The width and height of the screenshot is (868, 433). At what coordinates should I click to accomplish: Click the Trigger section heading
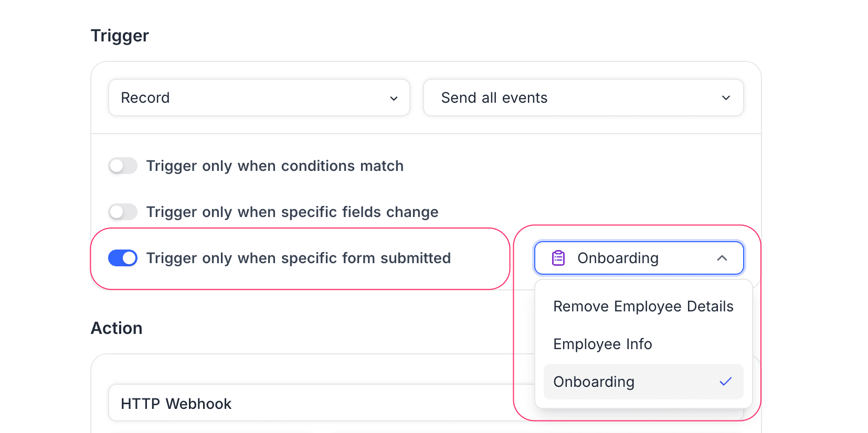click(120, 35)
